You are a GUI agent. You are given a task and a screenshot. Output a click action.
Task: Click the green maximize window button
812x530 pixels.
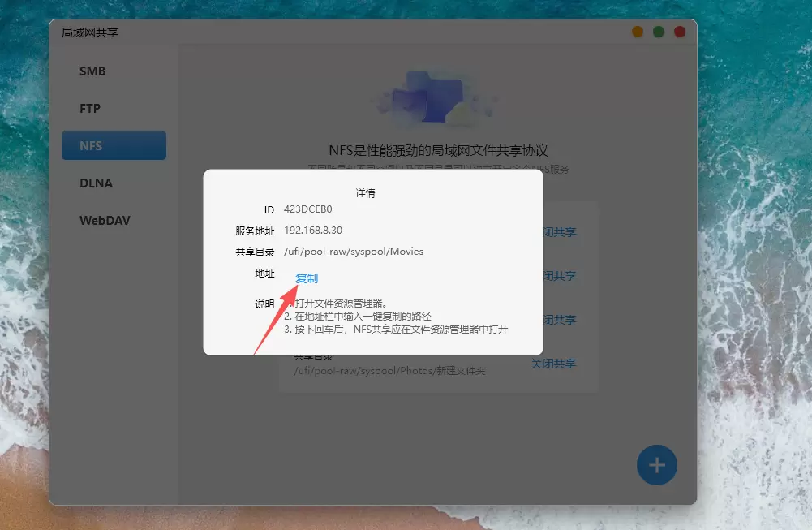tap(659, 32)
